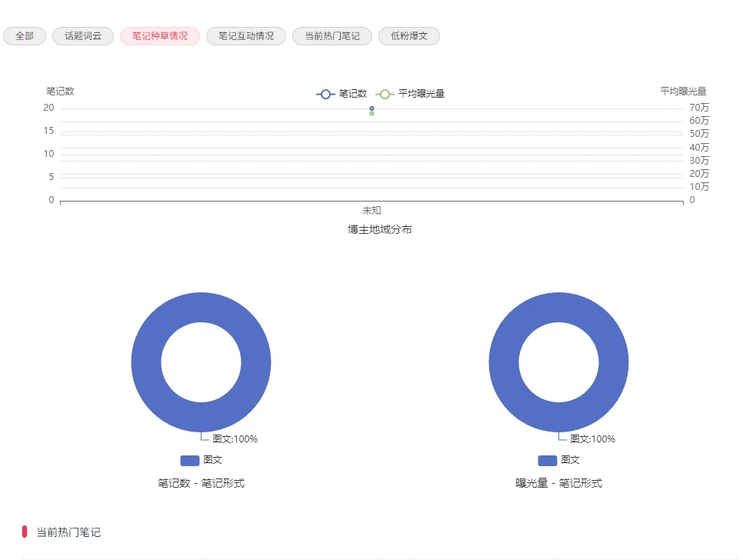Open the 当前热门笔记 tab
The height and width of the screenshot is (560, 743).
tap(332, 35)
